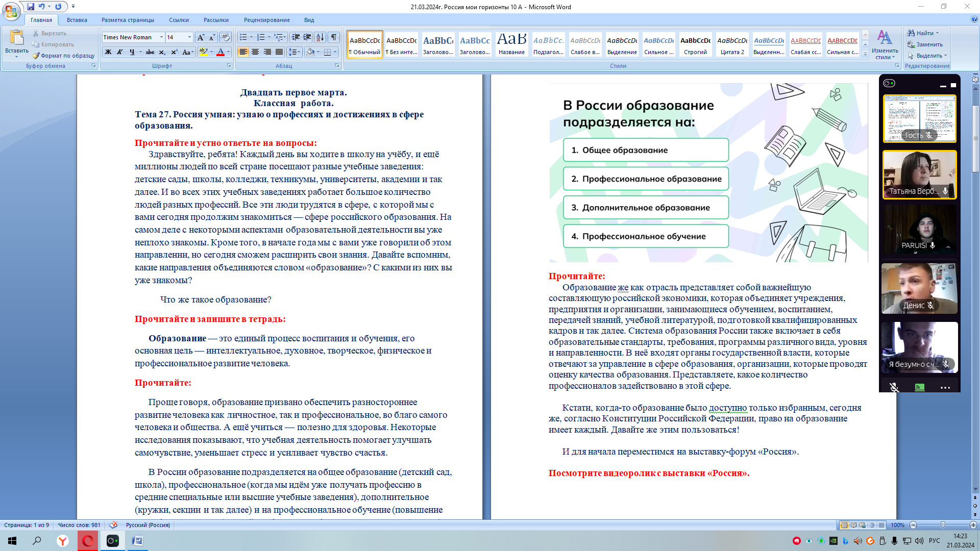Open Изменить стили menu
Viewport: 980px width, 551px height.
(885, 44)
